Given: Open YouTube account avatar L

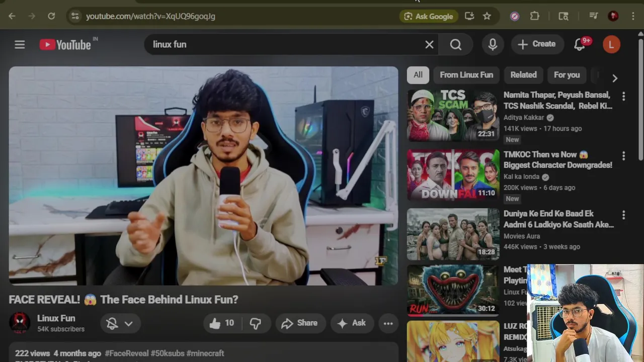Looking at the screenshot, I should click(611, 44).
